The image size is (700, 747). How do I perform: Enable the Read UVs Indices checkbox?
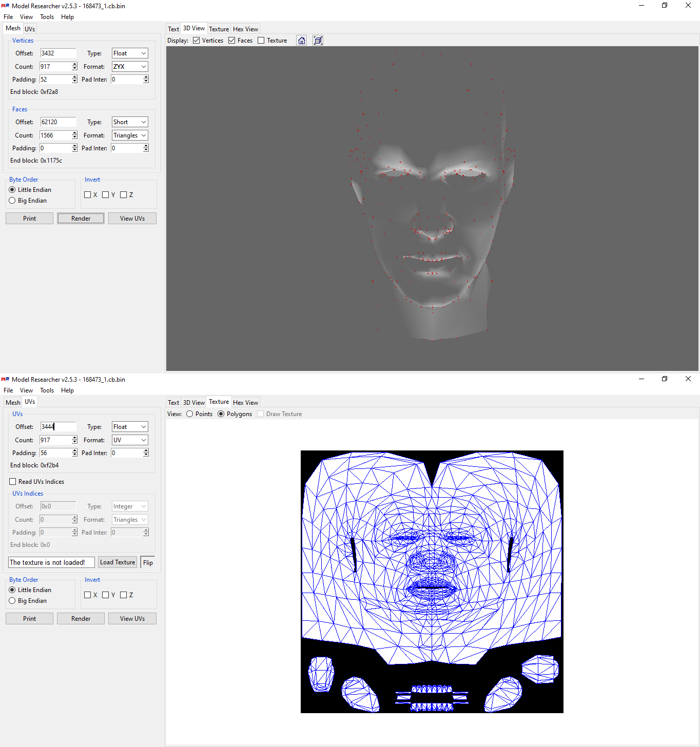click(13, 482)
